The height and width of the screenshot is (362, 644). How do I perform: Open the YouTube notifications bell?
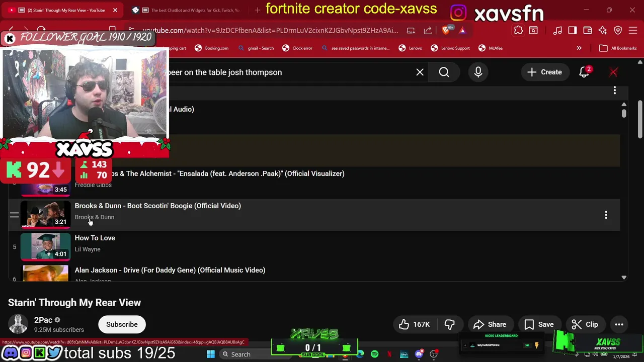584,72
